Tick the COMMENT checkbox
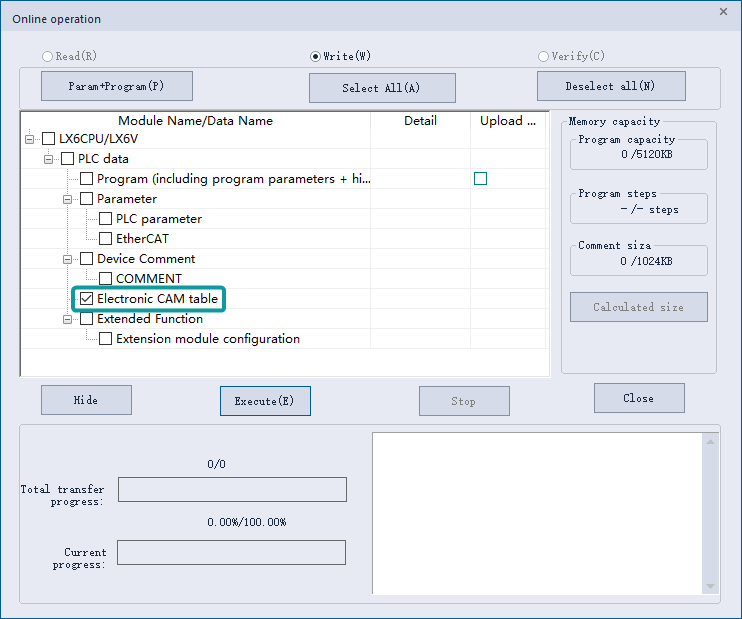The width and height of the screenshot is (742, 619). (x=106, y=279)
